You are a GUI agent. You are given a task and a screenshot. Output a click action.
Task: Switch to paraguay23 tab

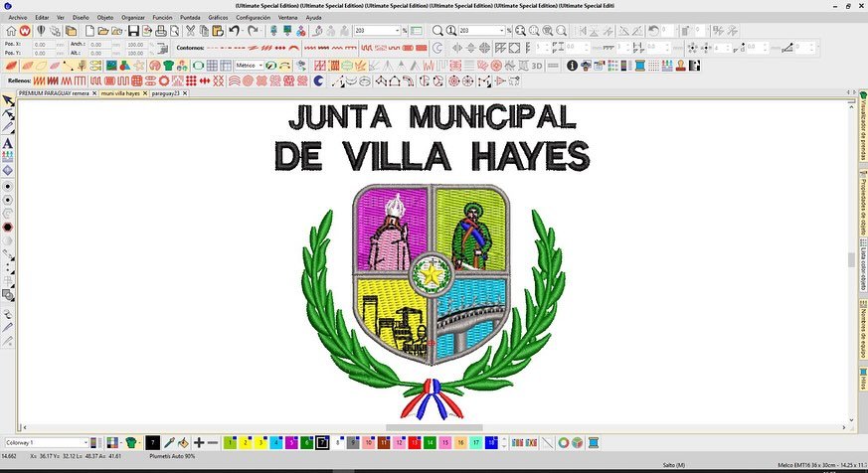click(x=165, y=93)
